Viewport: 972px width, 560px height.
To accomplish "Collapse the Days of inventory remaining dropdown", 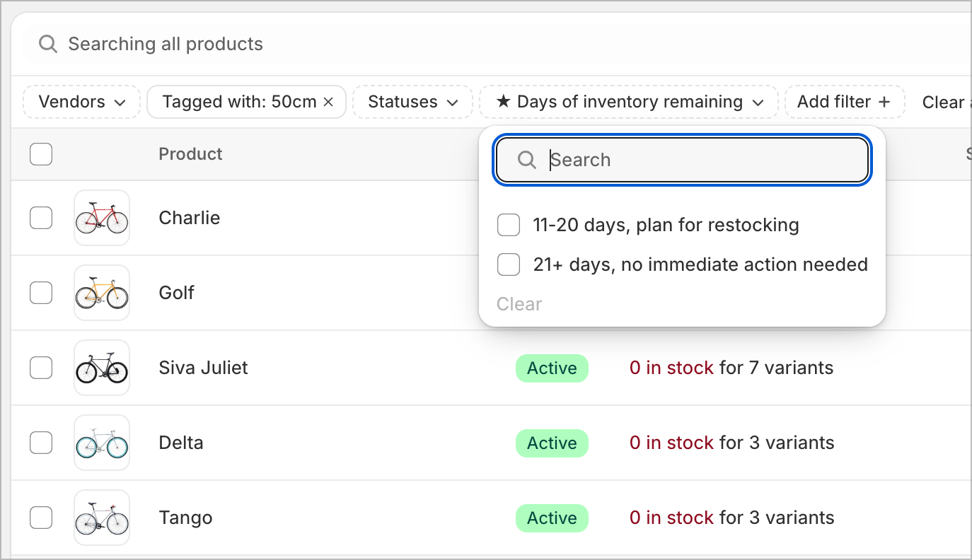I will pos(760,101).
